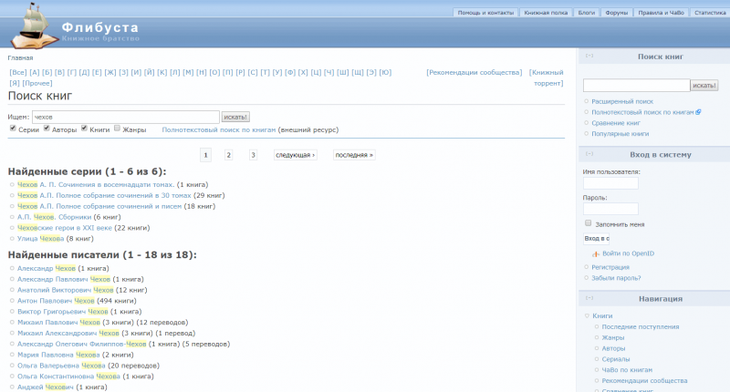Open series Чеховские герои в XXI веке

(65, 228)
